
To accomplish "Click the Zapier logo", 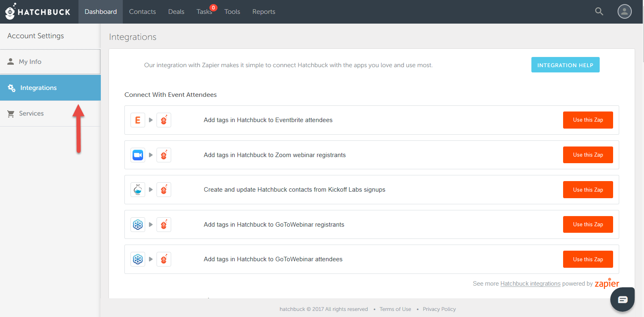I will [x=607, y=283].
